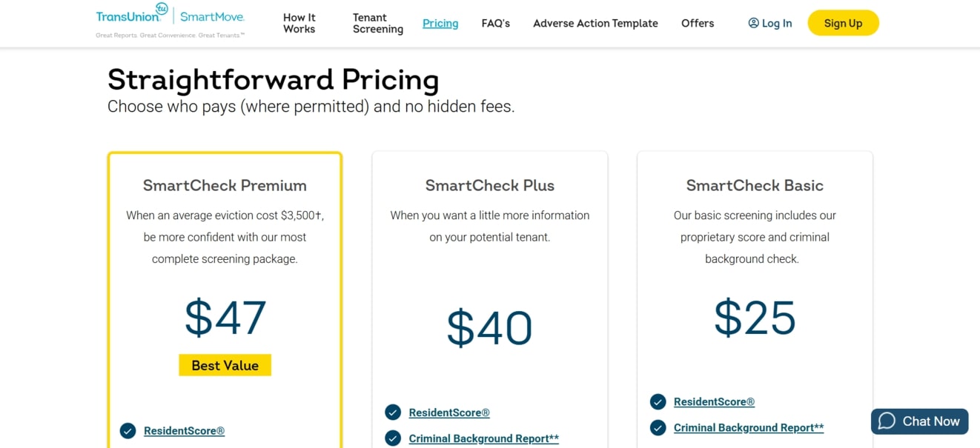Screen dimensions: 980x448
Task: Select the SmartCheck Plus $40 price
Action: click(x=489, y=328)
